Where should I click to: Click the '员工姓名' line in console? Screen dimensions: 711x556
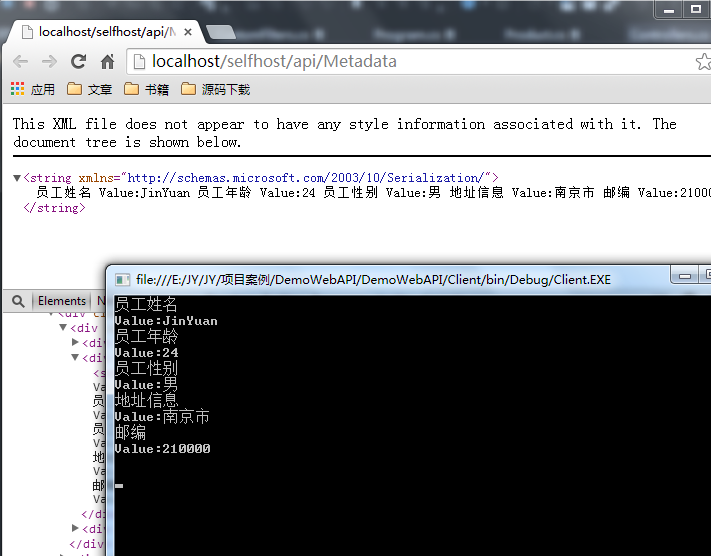146,304
